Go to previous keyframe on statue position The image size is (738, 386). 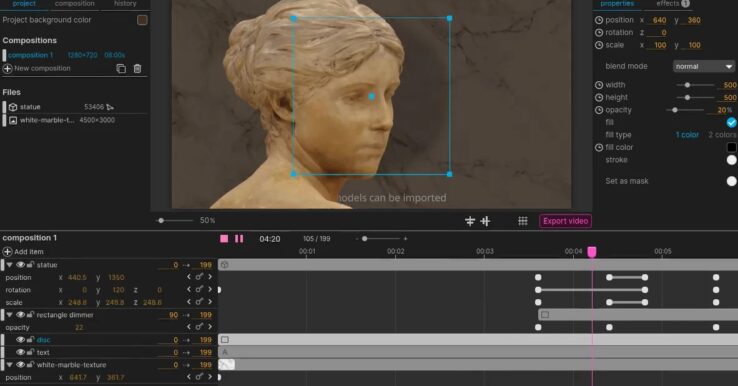[189, 277]
